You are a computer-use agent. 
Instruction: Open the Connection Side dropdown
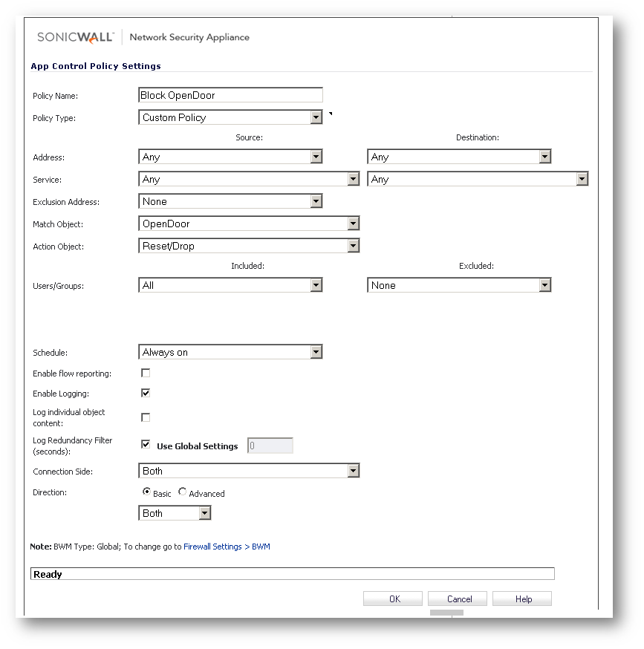click(x=249, y=471)
